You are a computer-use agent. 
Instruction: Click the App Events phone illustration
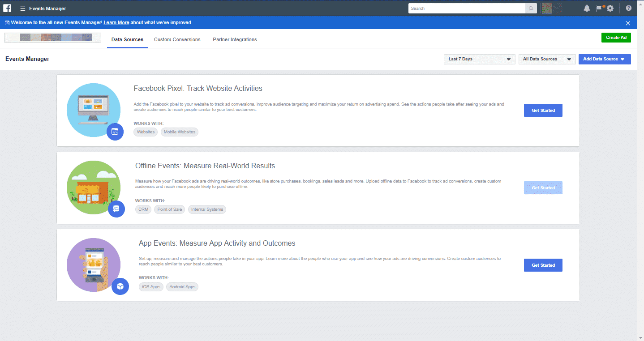coord(94,265)
